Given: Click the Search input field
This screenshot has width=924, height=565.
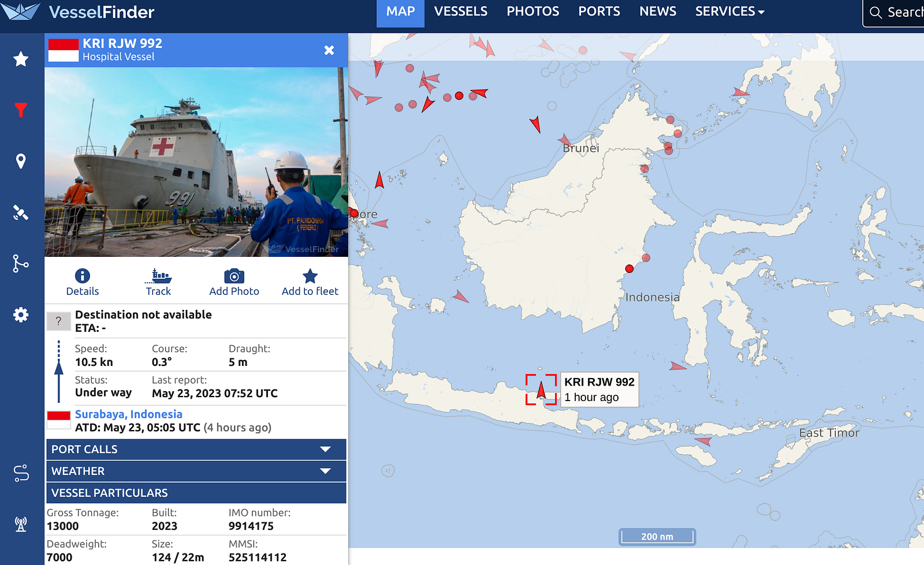Looking at the screenshot, I should click(893, 13).
